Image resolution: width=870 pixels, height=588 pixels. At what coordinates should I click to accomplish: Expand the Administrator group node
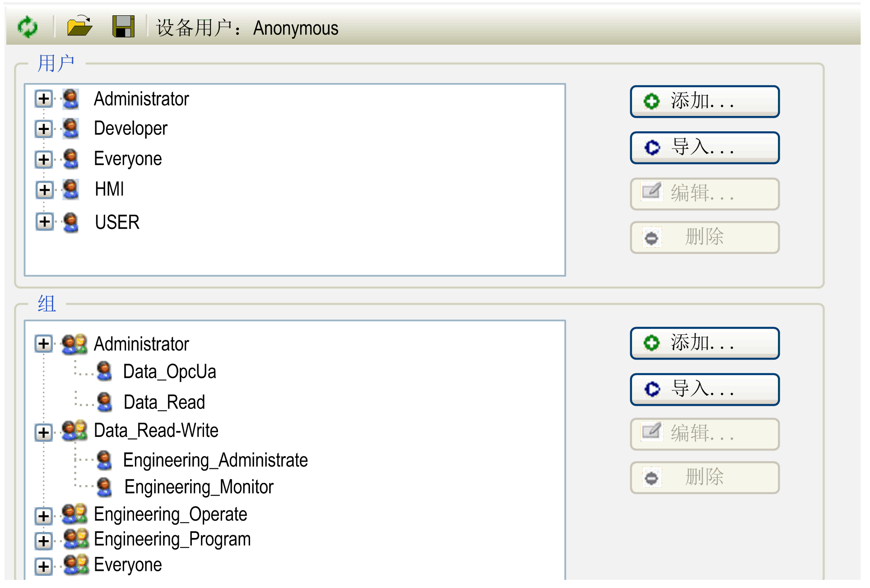coord(44,344)
